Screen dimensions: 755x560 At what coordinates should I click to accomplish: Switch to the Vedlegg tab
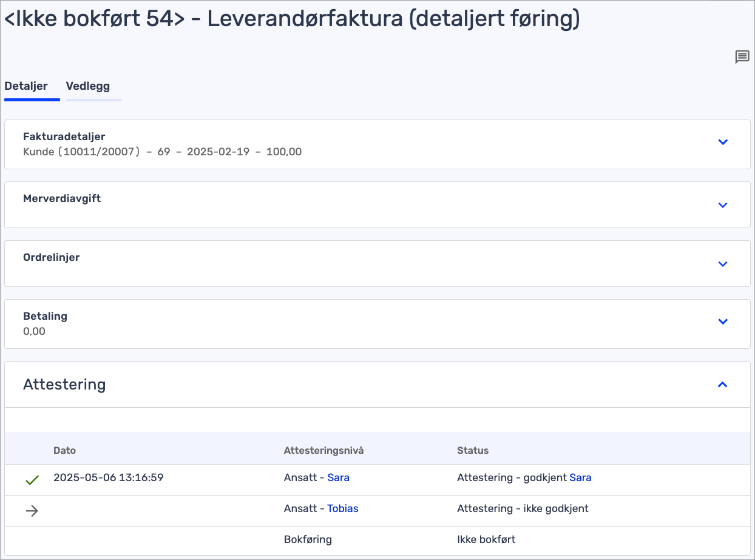tap(88, 86)
